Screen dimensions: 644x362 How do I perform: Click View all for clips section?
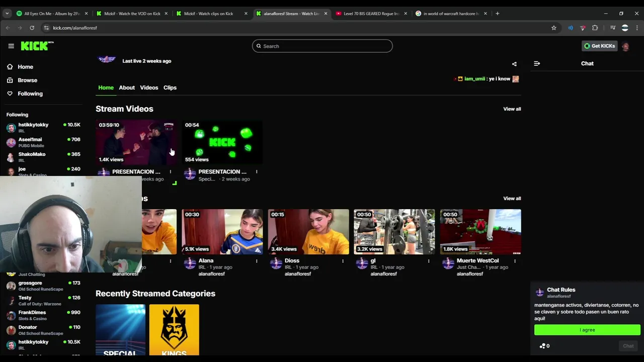tap(512, 198)
